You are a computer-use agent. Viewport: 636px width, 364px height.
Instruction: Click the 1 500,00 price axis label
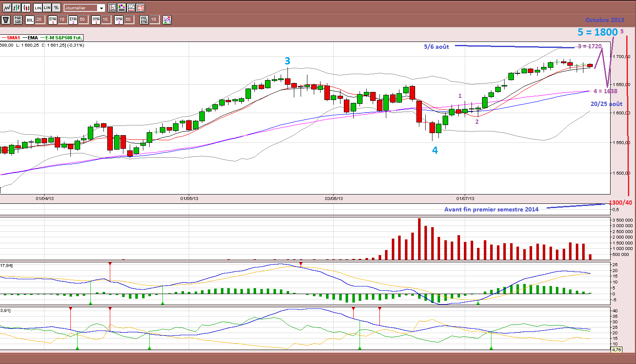622,173
